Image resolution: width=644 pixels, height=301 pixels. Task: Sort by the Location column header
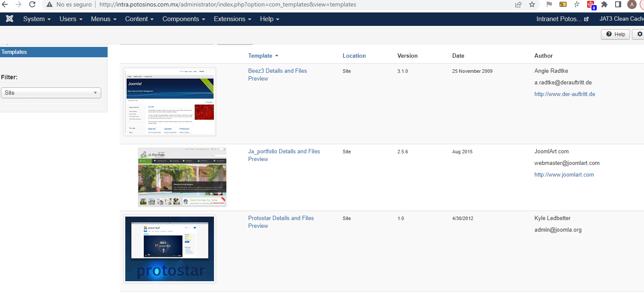point(354,56)
